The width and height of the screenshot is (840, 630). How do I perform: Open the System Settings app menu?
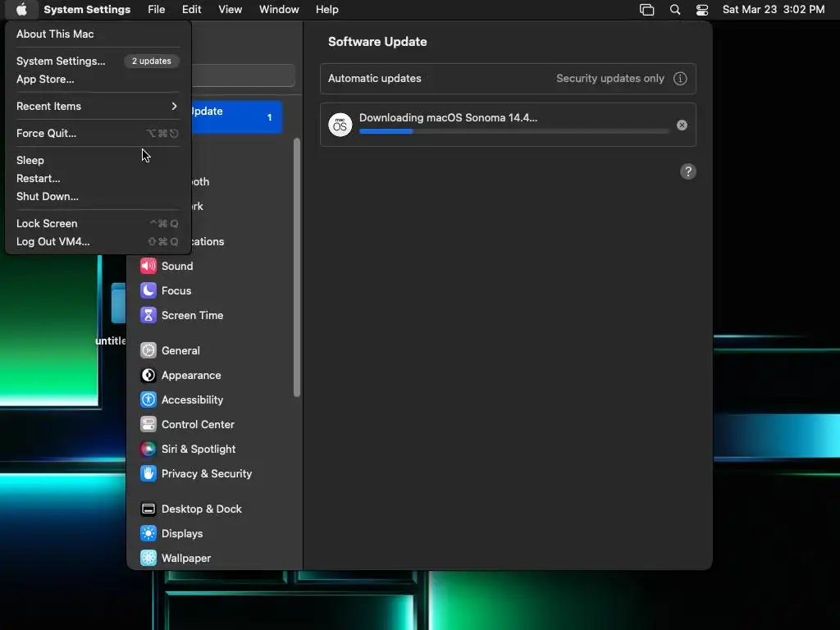pos(87,10)
